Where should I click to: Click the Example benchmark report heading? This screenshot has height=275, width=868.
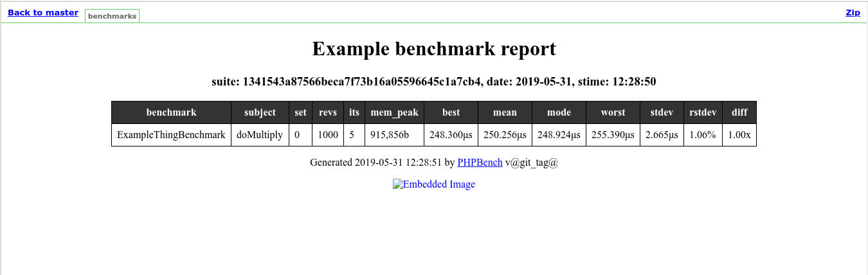pyautogui.click(x=434, y=49)
